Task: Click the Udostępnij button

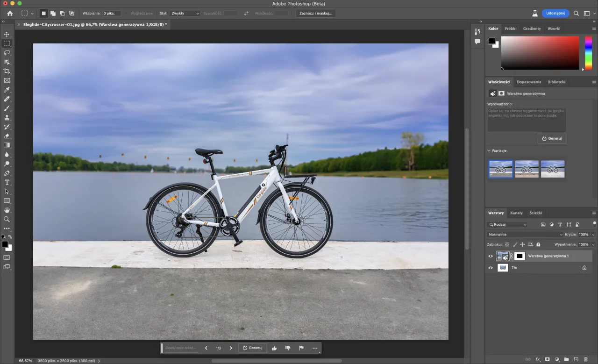Action: (x=555, y=13)
